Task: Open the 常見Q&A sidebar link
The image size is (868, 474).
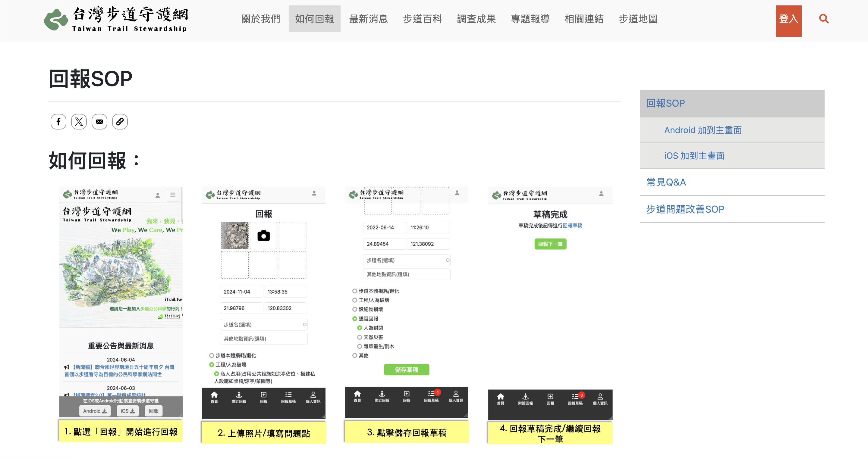Action: point(666,182)
